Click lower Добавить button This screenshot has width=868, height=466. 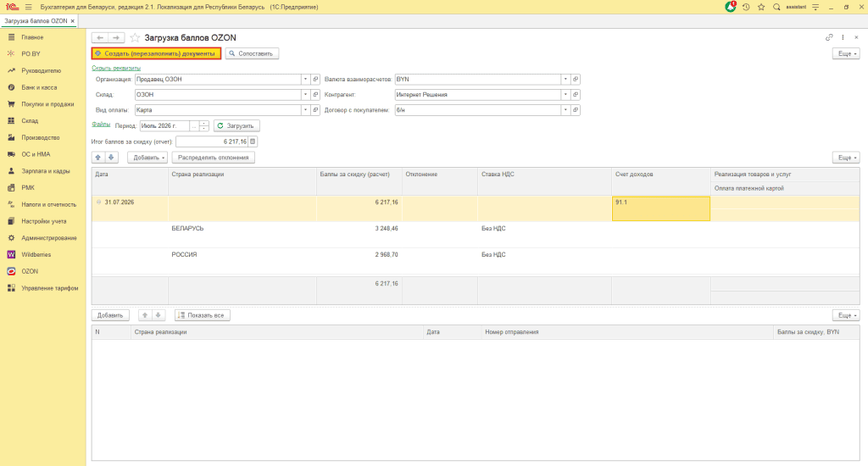[x=110, y=315]
